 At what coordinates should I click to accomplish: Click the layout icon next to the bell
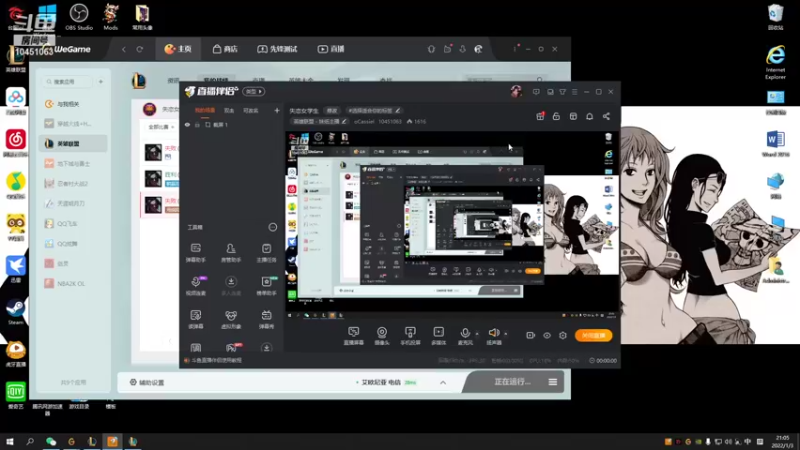(x=573, y=116)
